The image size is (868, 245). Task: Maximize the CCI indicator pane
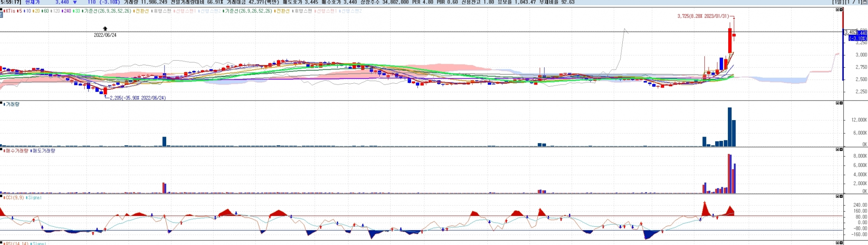(x=838, y=196)
